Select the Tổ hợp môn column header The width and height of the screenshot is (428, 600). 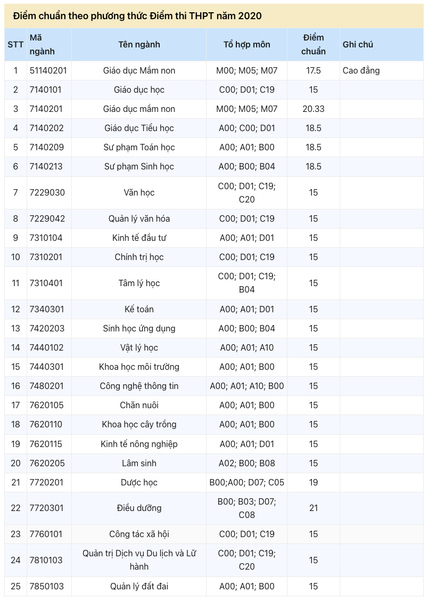pos(247,44)
